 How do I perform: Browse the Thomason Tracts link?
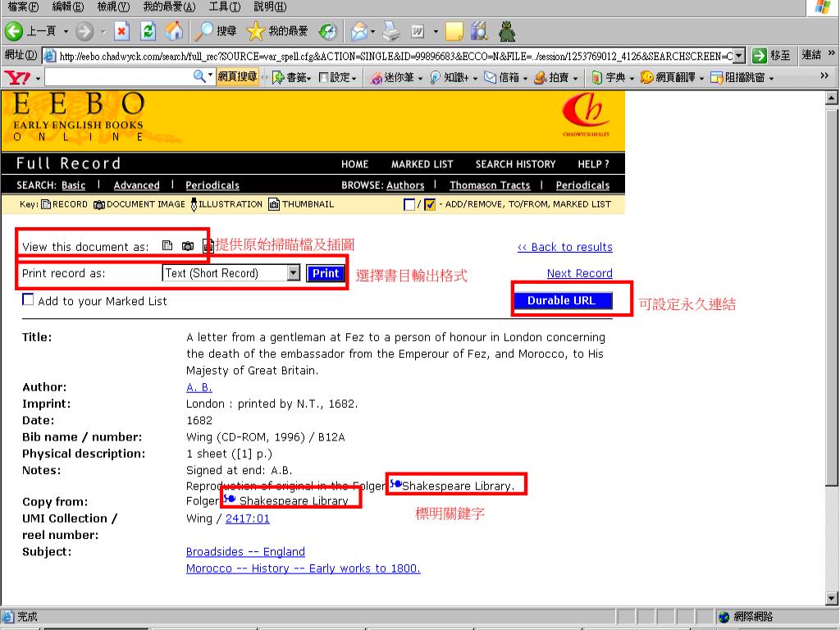point(490,185)
